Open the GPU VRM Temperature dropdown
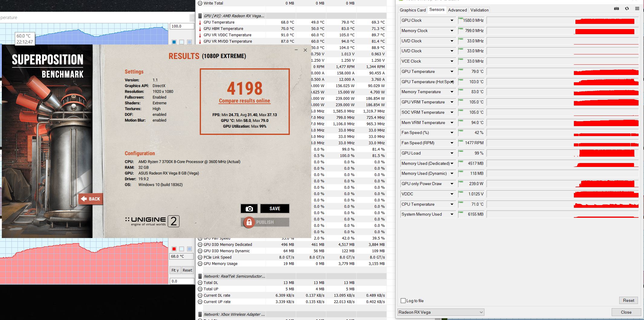 452,102
